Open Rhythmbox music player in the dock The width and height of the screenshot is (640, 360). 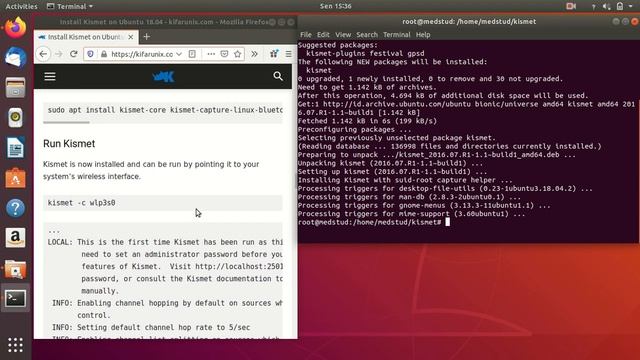(x=16, y=118)
